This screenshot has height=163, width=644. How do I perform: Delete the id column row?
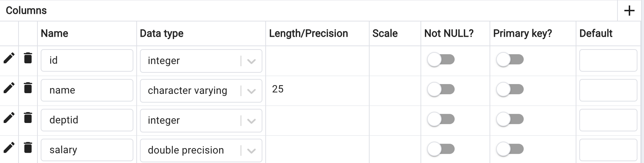click(28, 58)
